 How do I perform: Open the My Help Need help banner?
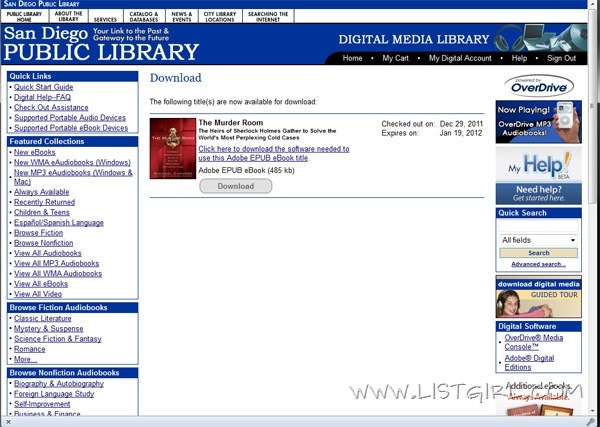(538, 176)
